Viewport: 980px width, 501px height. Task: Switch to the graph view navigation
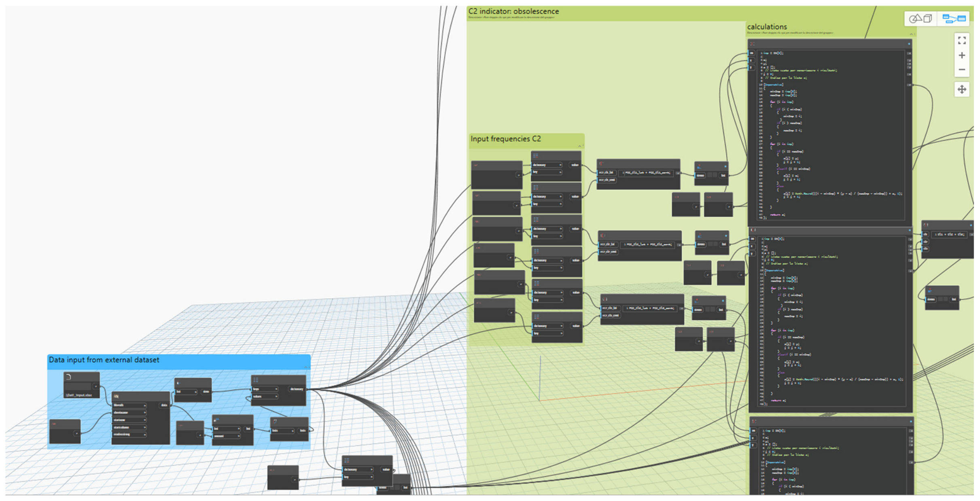click(x=954, y=19)
